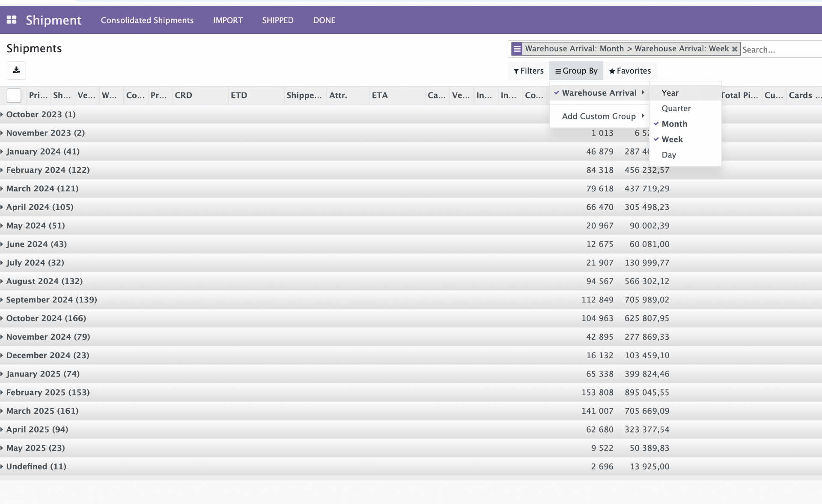Click the download export icon button
822x504 pixels.
(x=16, y=70)
